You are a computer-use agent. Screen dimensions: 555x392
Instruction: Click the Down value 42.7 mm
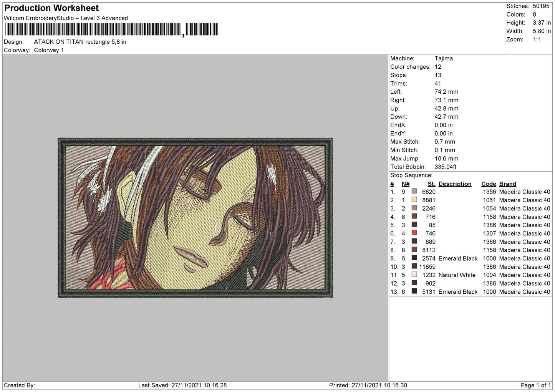coord(446,117)
